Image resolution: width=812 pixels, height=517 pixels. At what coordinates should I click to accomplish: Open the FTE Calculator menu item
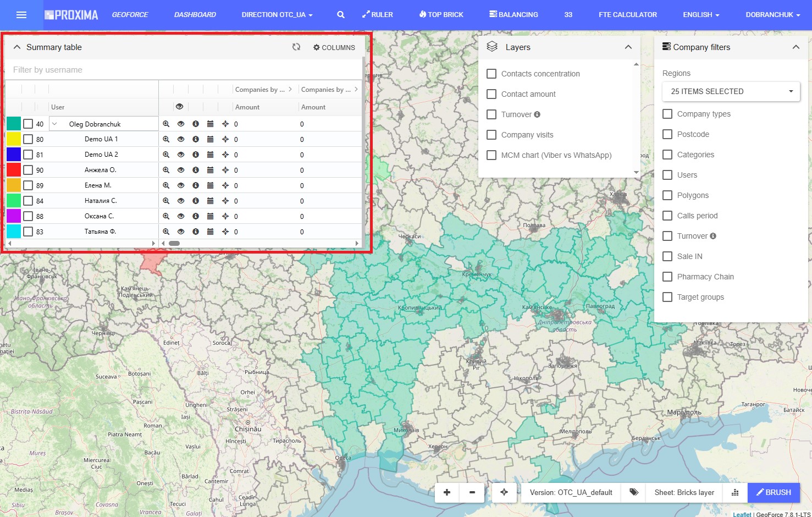(x=627, y=15)
